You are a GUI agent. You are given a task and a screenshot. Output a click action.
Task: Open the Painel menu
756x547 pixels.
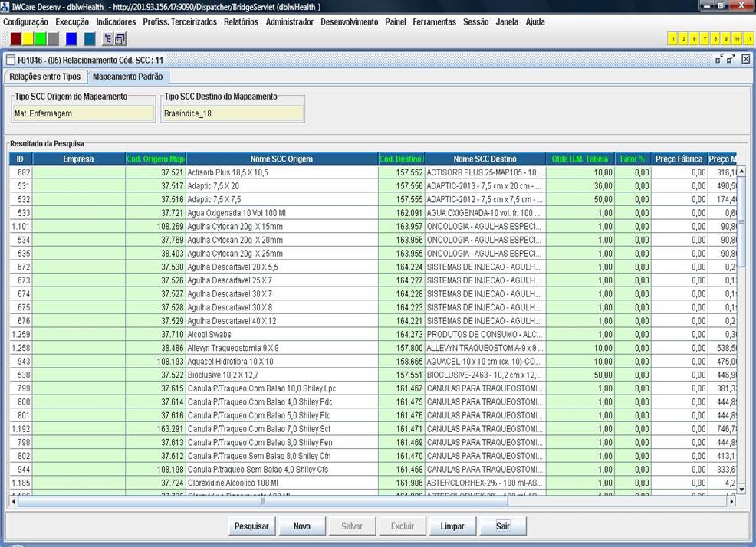point(396,21)
